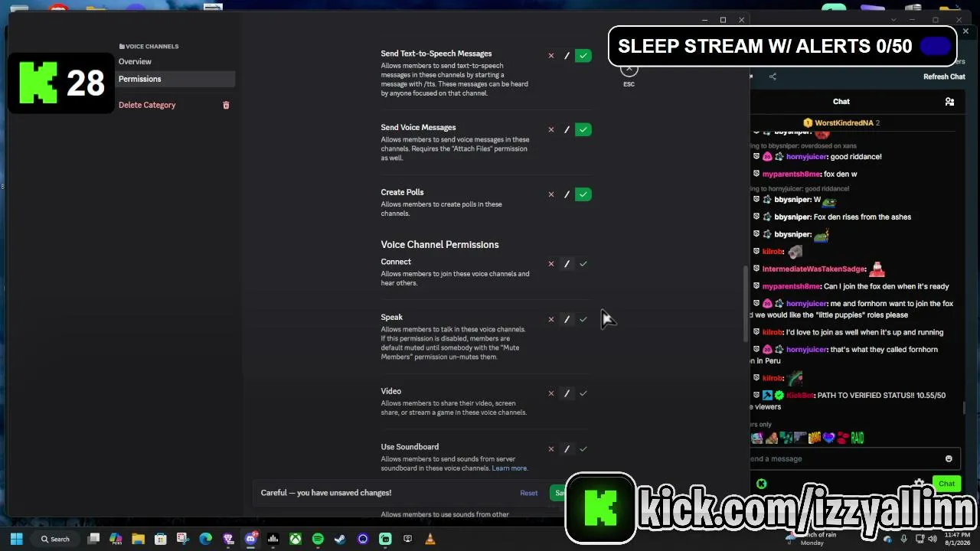This screenshot has width=980, height=551.
Task: Click the pinned WorstKindredNA chat banner
Action: 842,122
